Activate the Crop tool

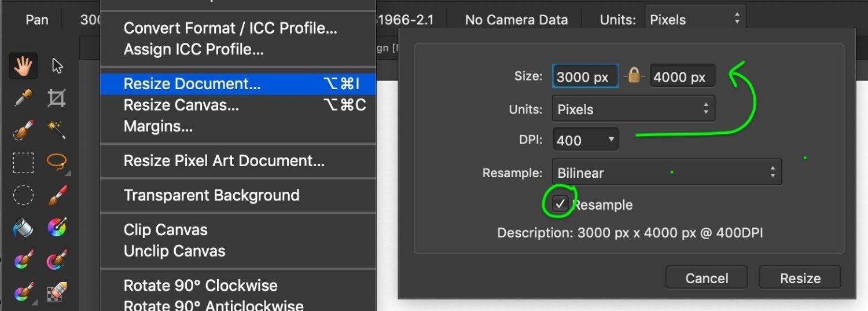57,98
